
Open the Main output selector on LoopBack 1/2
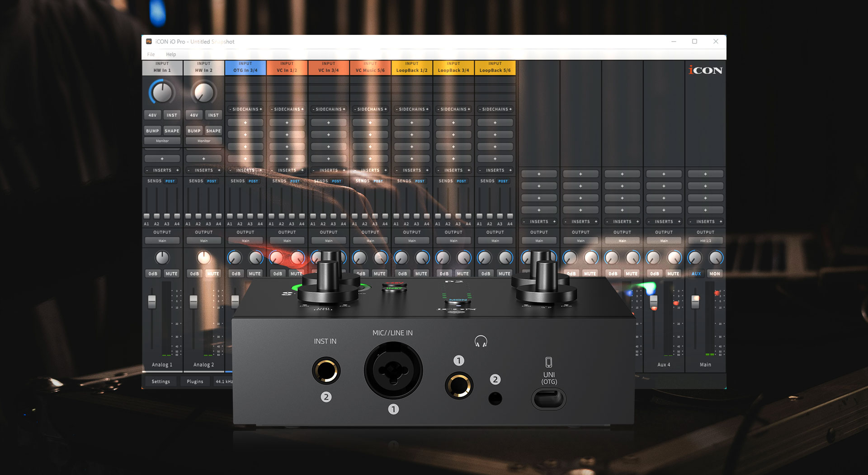(x=412, y=241)
